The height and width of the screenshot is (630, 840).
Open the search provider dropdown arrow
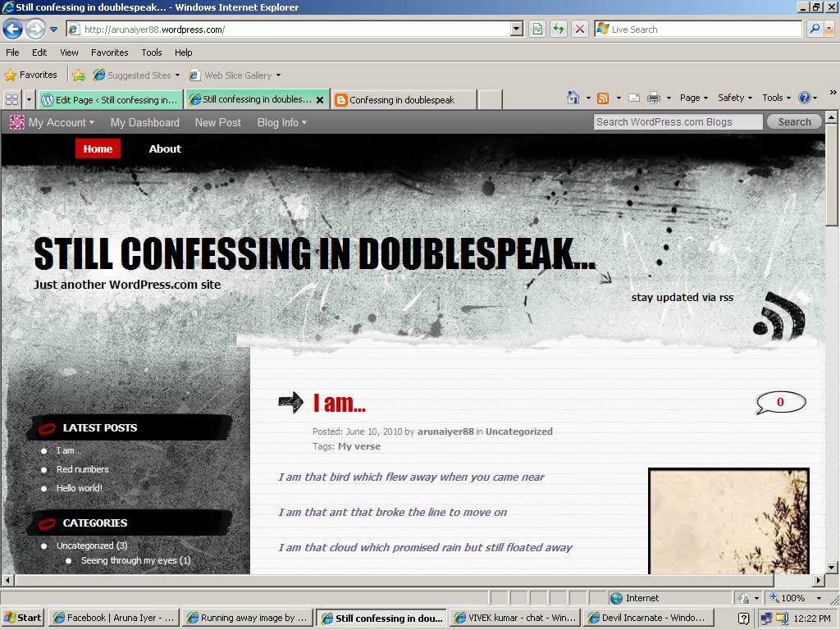(829, 30)
